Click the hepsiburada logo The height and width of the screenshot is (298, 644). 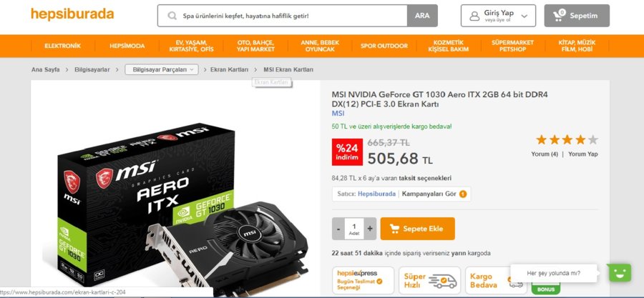pyautogui.click(x=72, y=14)
